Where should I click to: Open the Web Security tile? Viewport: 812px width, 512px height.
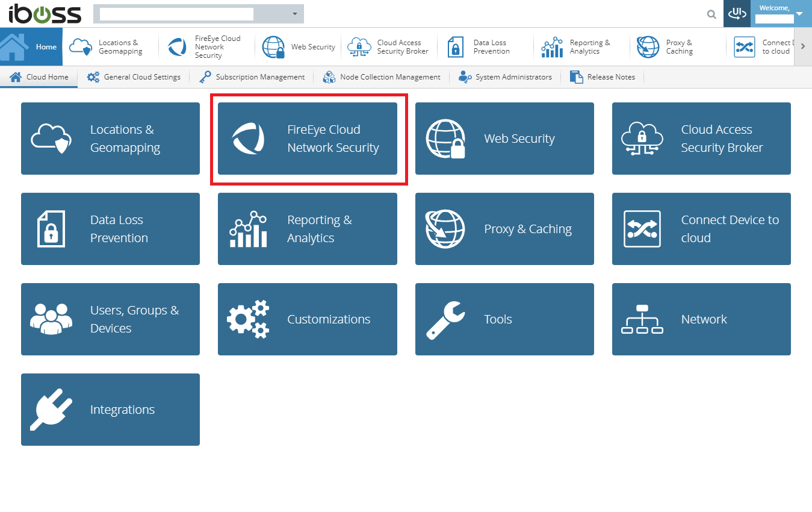[x=504, y=139]
